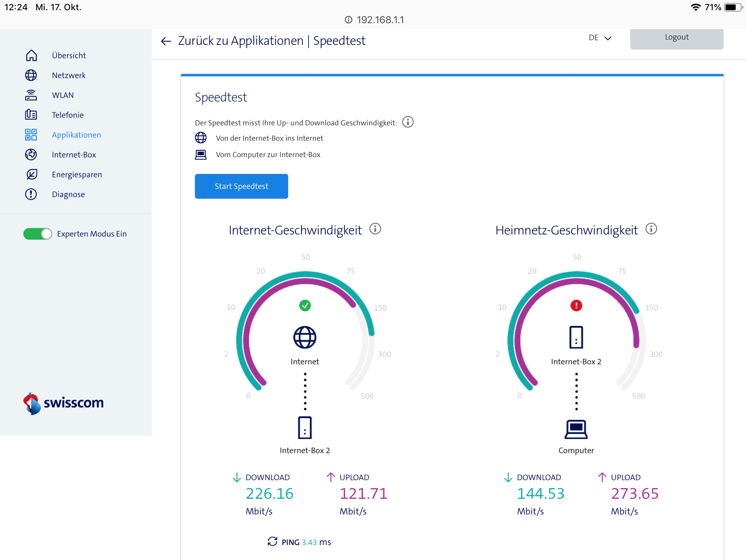
Task: Open the Diagnose menu entry
Action: click(x=68, y=194)
